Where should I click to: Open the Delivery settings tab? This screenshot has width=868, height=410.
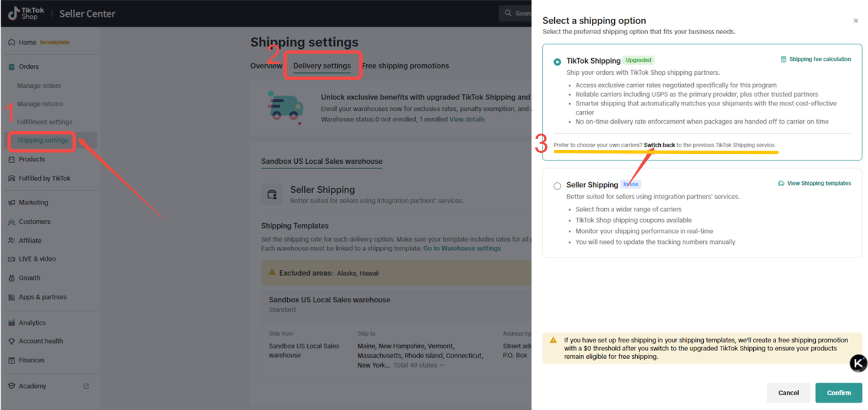322,66
